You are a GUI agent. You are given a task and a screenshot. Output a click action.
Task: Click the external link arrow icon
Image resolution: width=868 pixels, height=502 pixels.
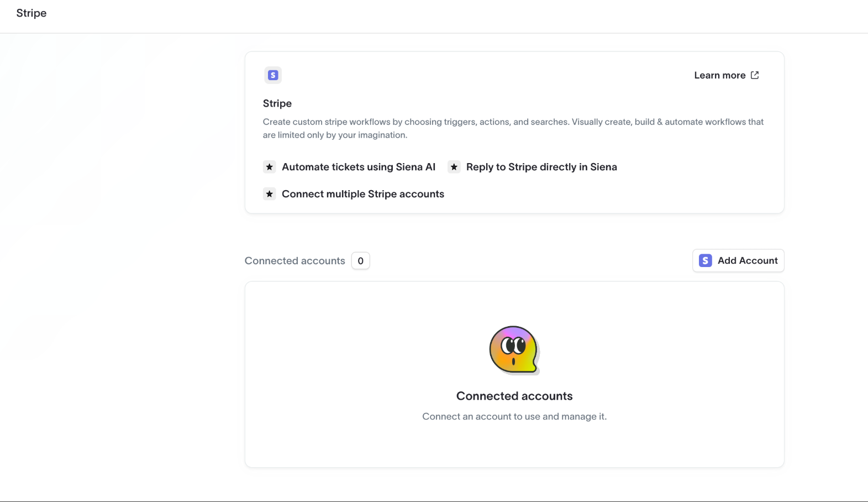tap(755, 75)
